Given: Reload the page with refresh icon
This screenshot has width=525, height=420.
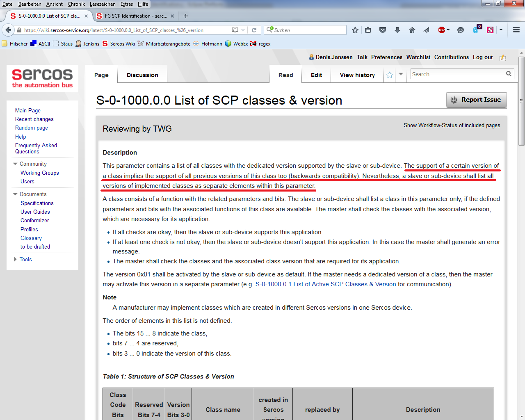Looking at the screenshot, I should coord(254,30).
